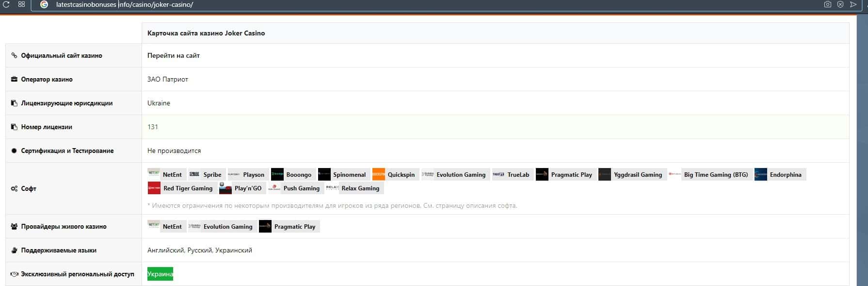Click the Ukraine jurisdiction value
Screen dimensions: 868x286
[x=159, y=103]
